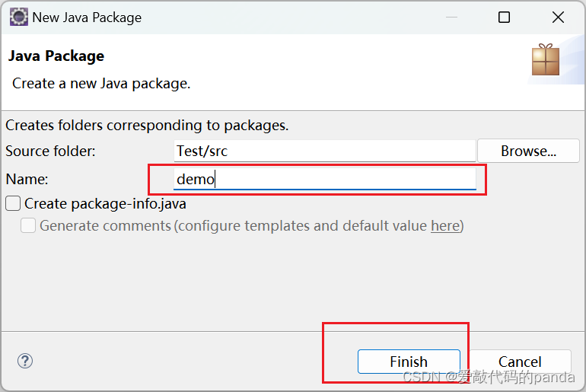Click the "Generate comments" label text
The height and width of the screenshot is (392, 586).
[105, 226]
